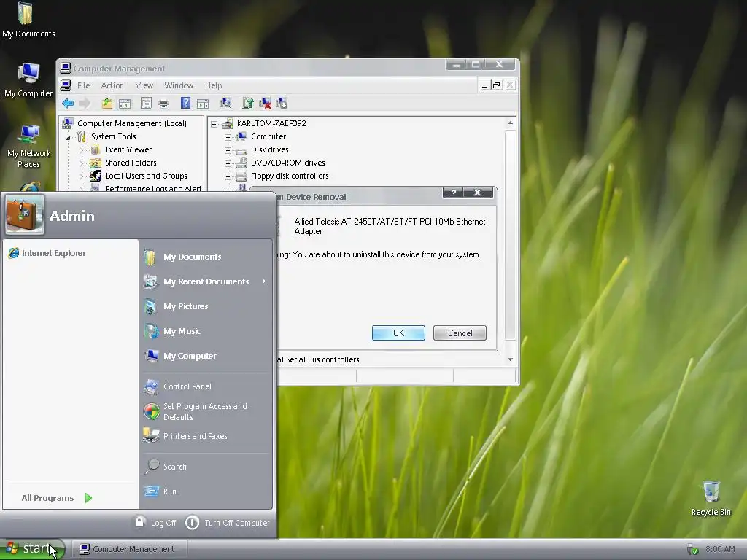Click the Properties sheet toolbar icon
747x560 pixels.
pos(146,103)
